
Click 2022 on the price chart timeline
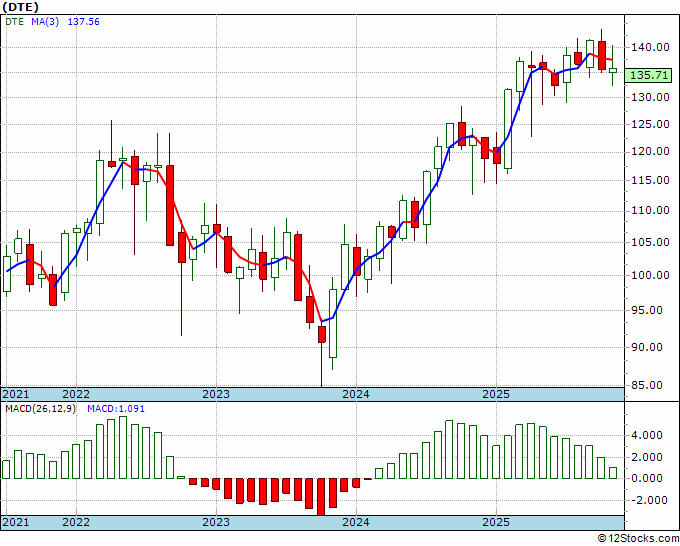(x=76, y=394)
